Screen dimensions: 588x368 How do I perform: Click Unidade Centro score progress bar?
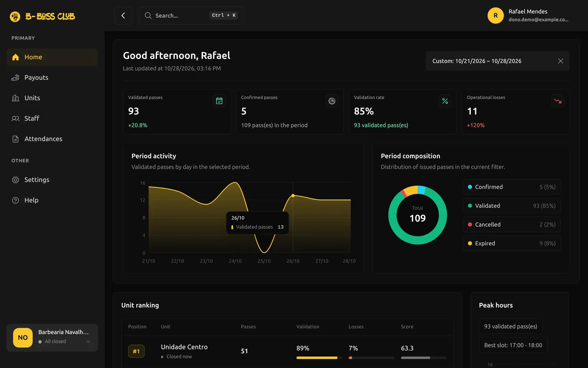pos(424,358)
